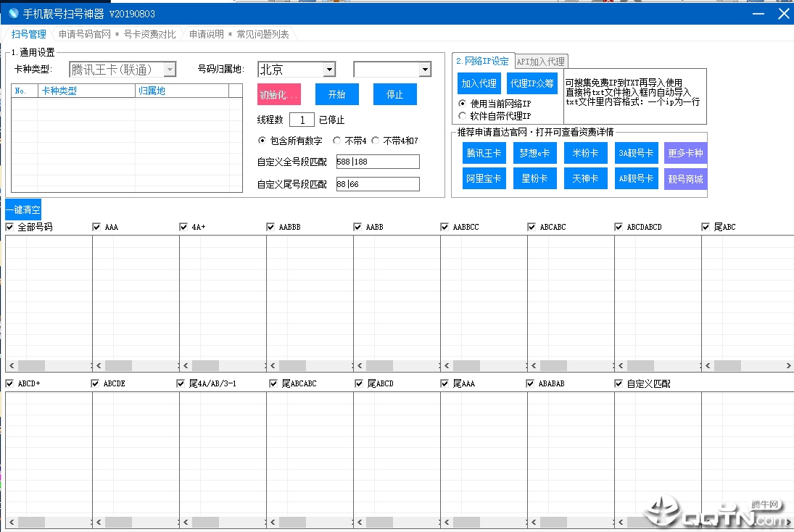Open 靓号商城 purple button
The height and width of the screenshot is (532, 794).
click(686, 179)
